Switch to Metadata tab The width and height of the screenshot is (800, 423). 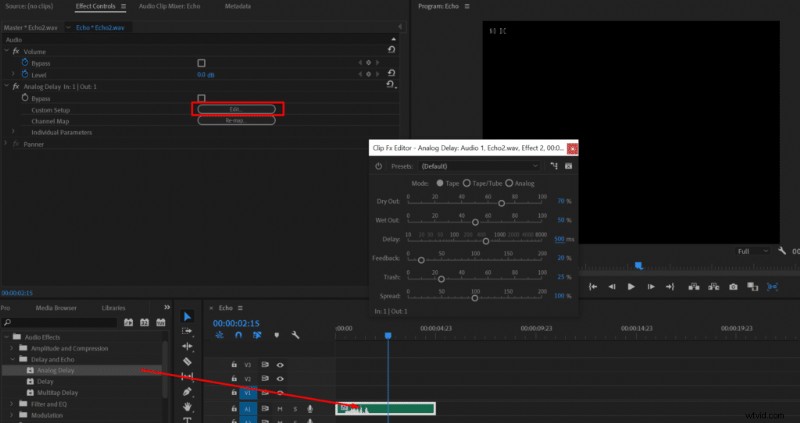tap(238, 6)
